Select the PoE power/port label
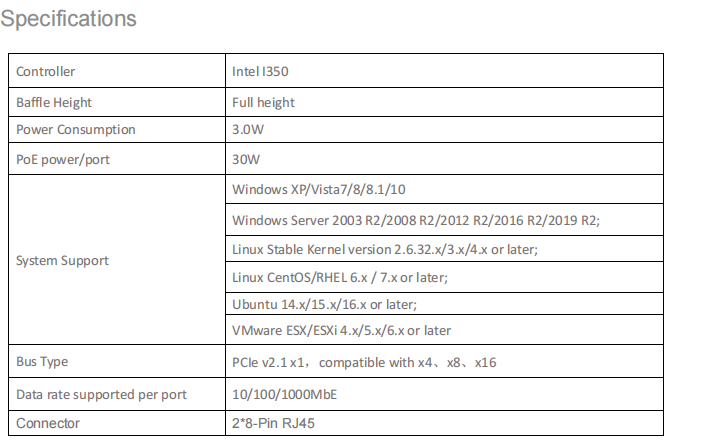Image resolution: width=716 pixels, height=445 pixels. click(x=62, y=158)
